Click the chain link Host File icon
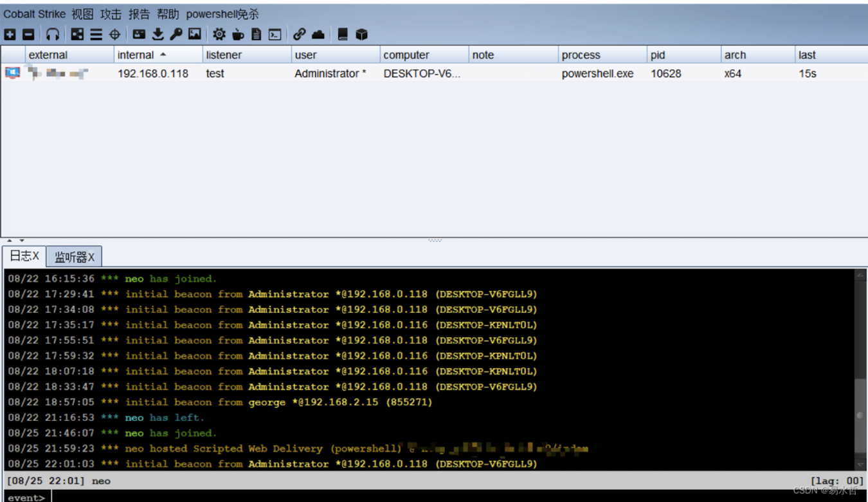868x502 pixels. (x=299, y=35)
